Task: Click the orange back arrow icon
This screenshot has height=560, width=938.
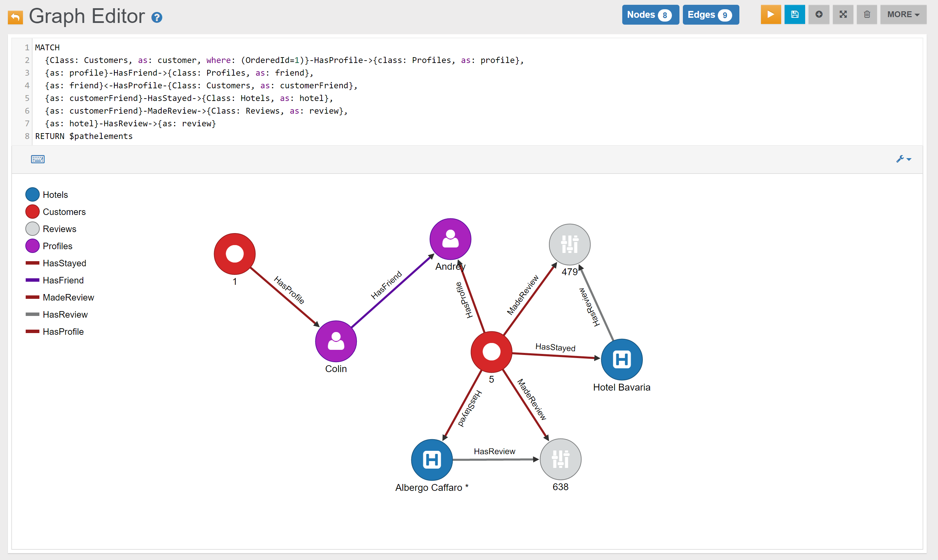Action: pos(15,17)
